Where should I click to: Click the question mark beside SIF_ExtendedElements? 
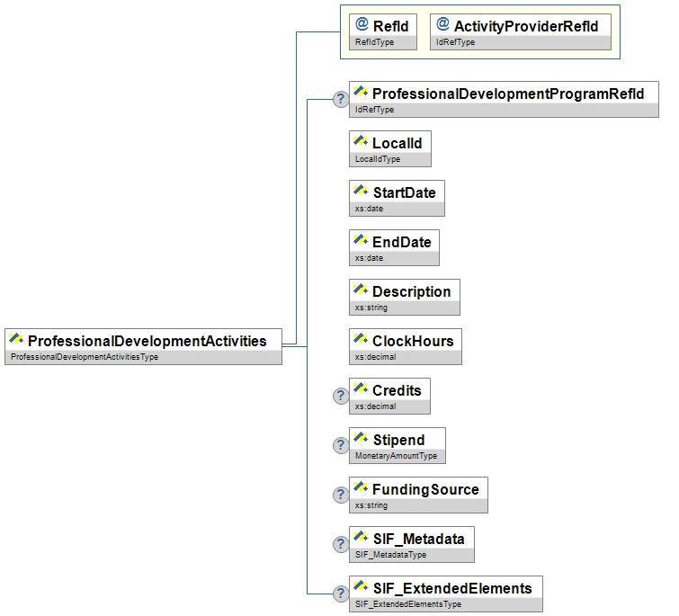pyautogui.click(x=341, y=594)
